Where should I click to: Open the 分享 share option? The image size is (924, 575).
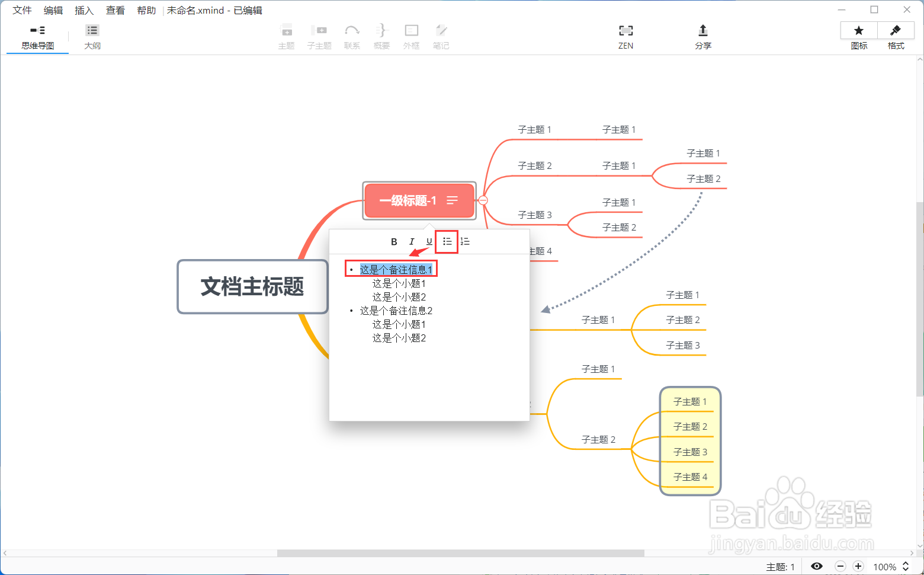pos(702,37)
